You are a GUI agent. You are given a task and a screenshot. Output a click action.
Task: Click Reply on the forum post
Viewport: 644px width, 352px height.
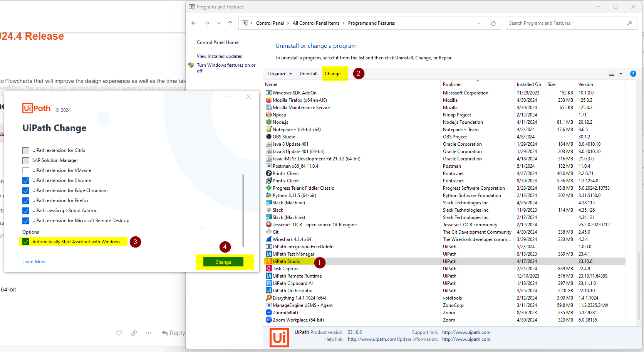(173, 333)
